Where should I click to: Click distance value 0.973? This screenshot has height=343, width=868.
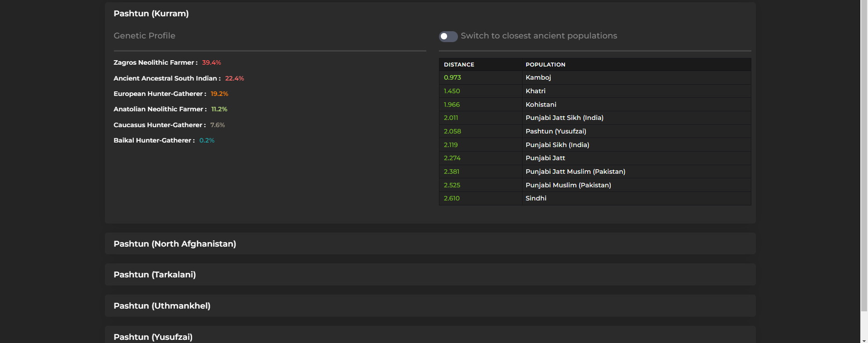point(453,77)
